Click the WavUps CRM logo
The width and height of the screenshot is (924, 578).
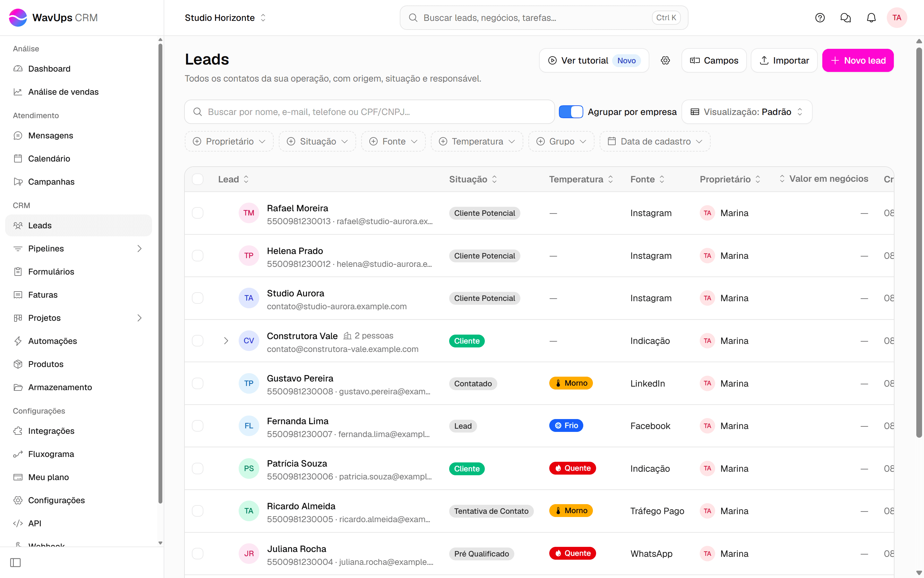coord(53,18)
